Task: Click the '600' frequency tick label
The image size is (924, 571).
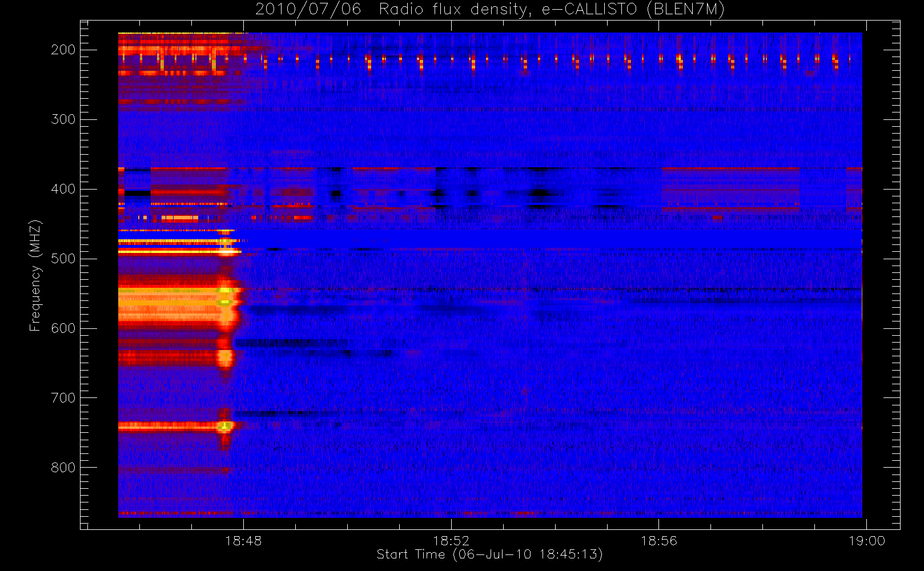Action: pos(63,328)
